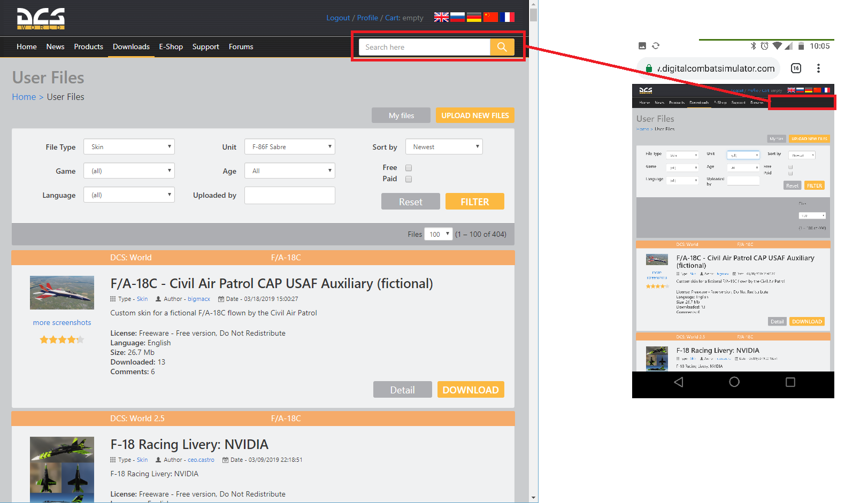Image resolution: width=868 pixels, height=503 pixels.
Task: Open Detail for Civil Air Patrol skin on desktop
Action: (402, 390)
